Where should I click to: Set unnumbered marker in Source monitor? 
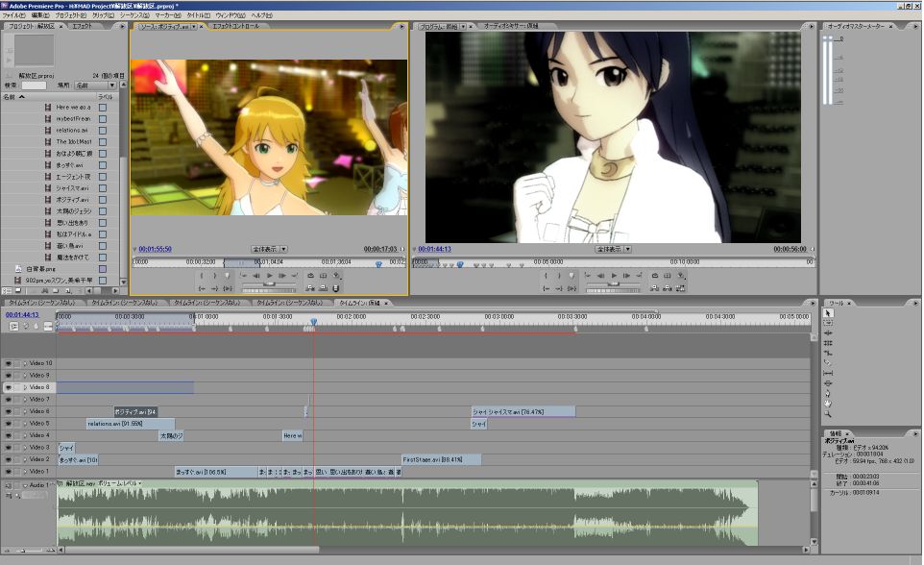click(228, 276)
